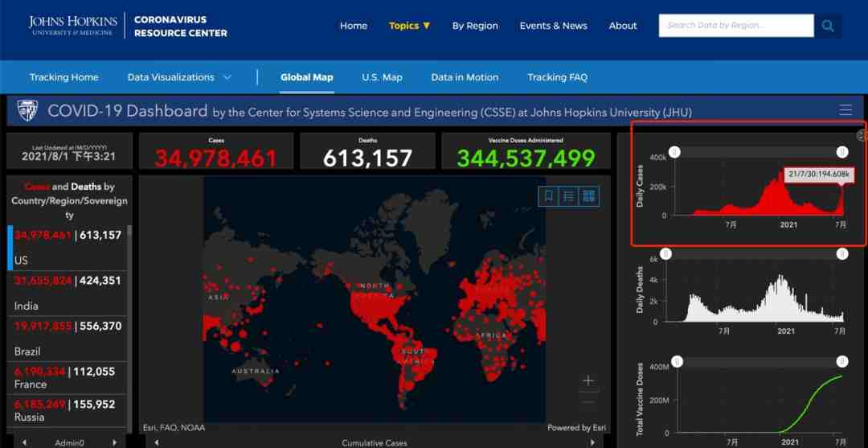Click the Last Updated timestamp 2021/8/1
Viewport: 868px width, 448px height.
click(x=68, y=156)
